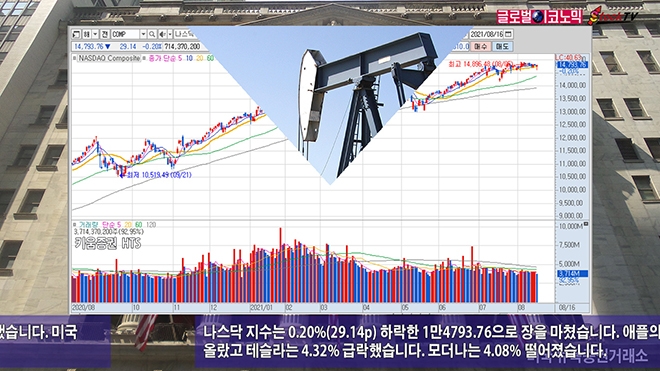Screen dimensions: 660x371
Task: Click the speaker sound icon
Action: click(162, 34)
